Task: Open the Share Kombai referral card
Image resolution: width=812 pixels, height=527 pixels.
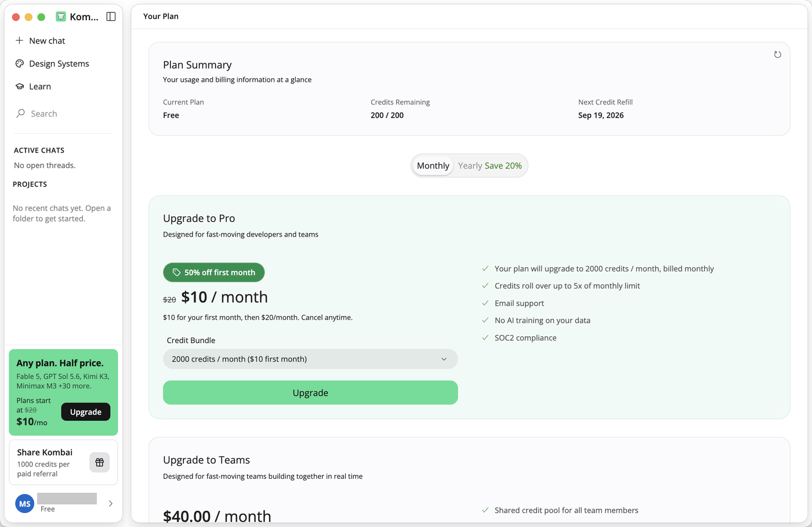Action: 63,462
